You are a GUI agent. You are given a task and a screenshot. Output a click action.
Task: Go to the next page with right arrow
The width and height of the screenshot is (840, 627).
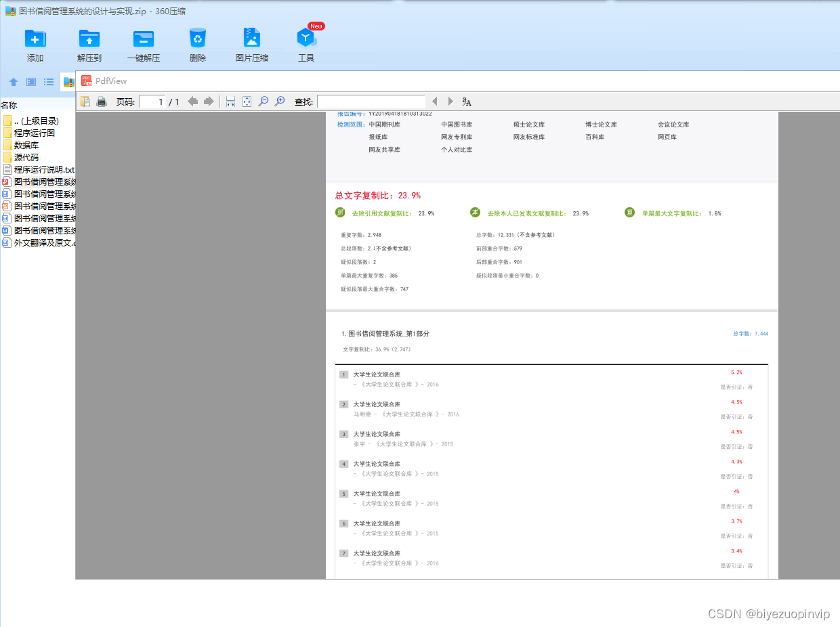click(209, 102)
